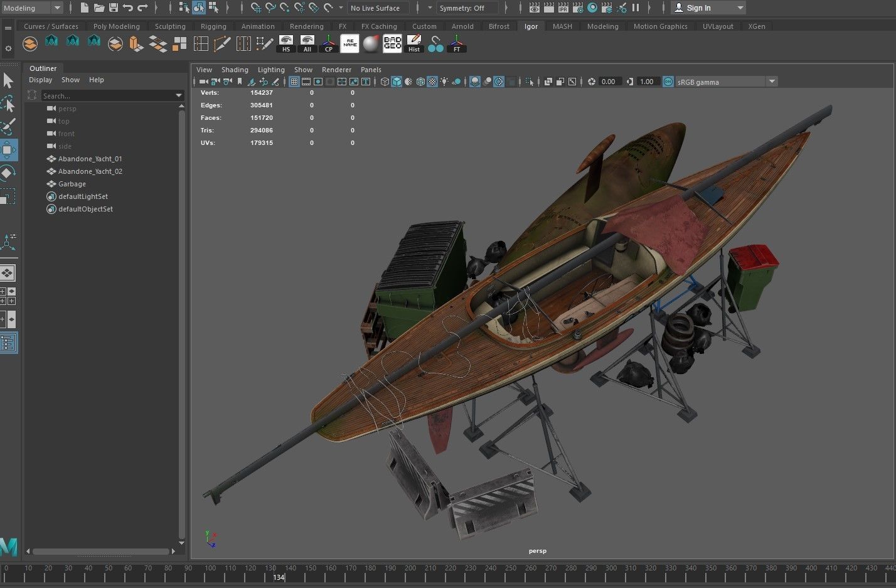Open viewport Lighting menu
The image size is (896, 588).
(x=271, y=70)
